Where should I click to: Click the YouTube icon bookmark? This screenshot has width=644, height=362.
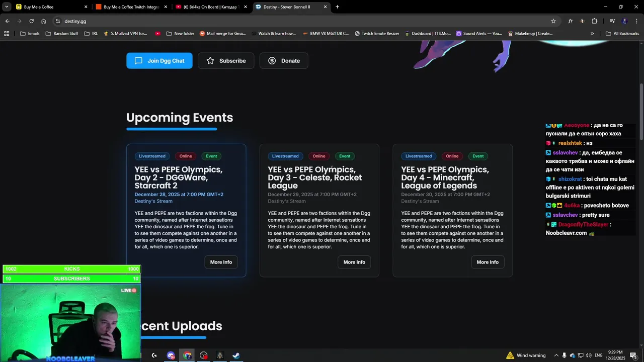click(157, 34)
